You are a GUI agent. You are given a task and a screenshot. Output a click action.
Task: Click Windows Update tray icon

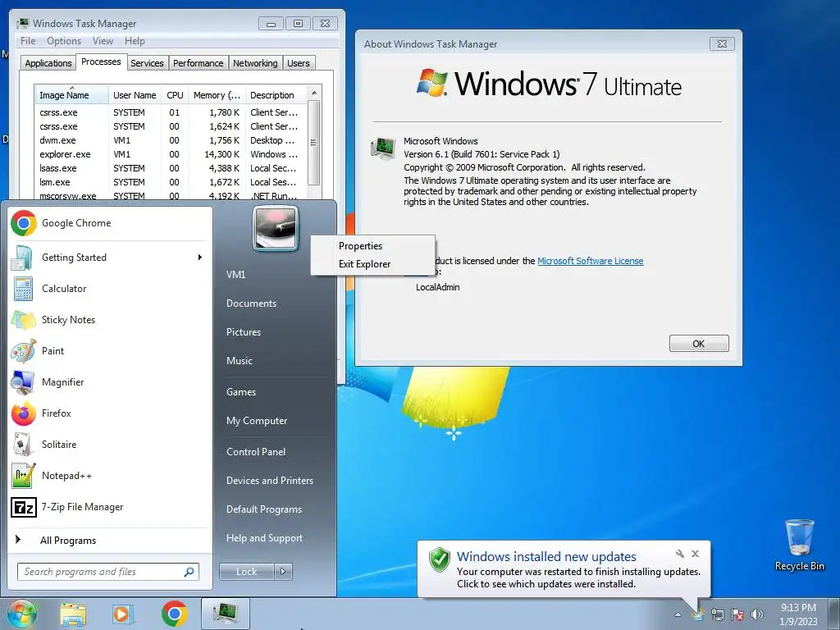pos(697,614)
